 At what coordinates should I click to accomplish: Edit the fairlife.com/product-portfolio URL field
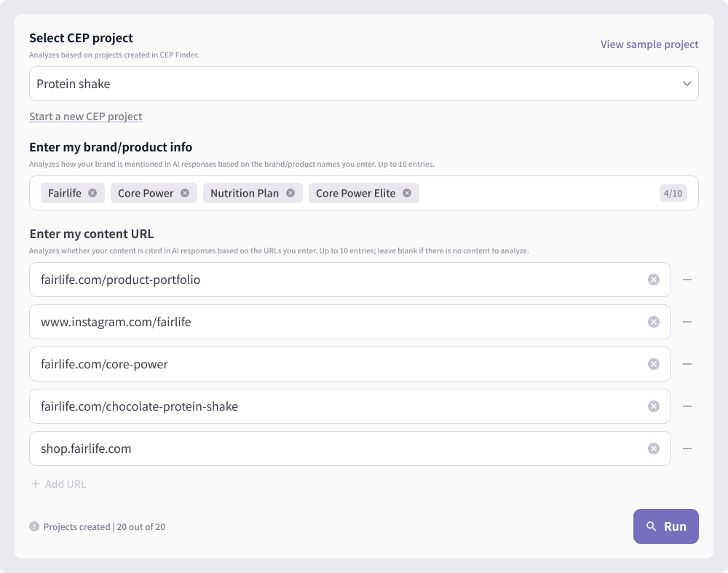349,280
